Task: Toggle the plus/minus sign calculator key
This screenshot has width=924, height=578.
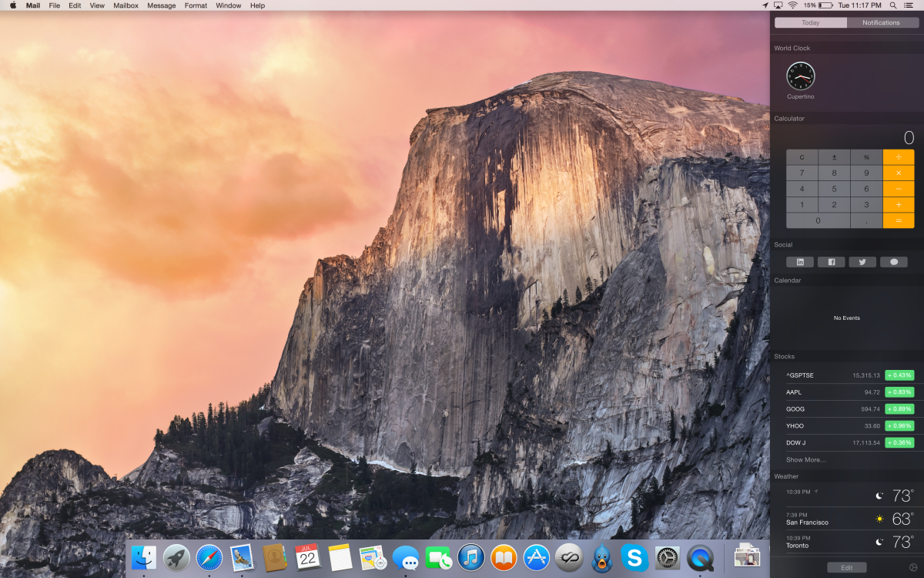Action: click(834, 157)
